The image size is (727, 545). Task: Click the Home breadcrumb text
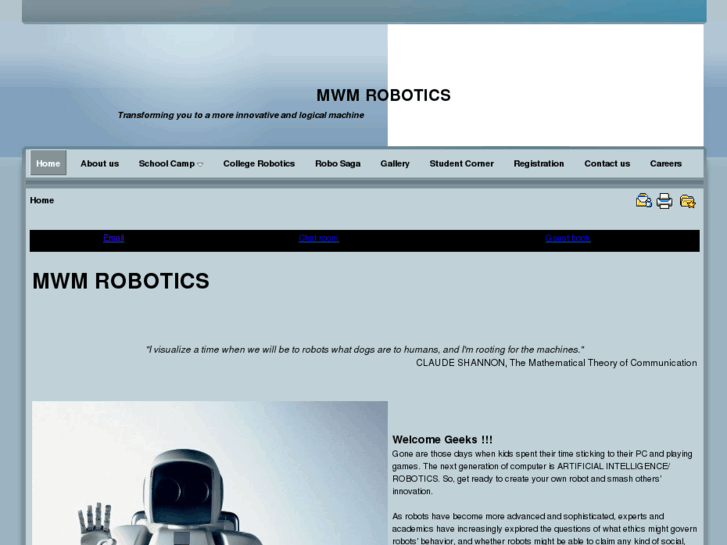pos(42,200)
